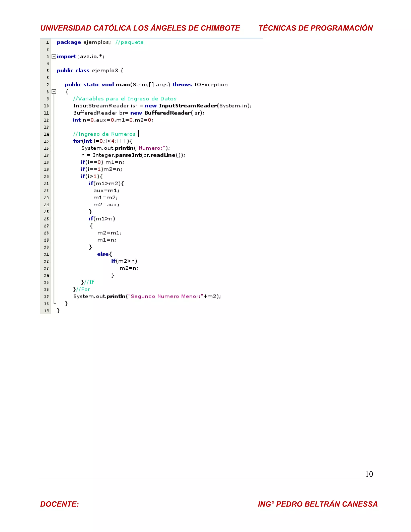Image resolution: width=411 pixels, height=532 pixels.
Task: Click the package keyword on line 1
Action: coord(69,42)
